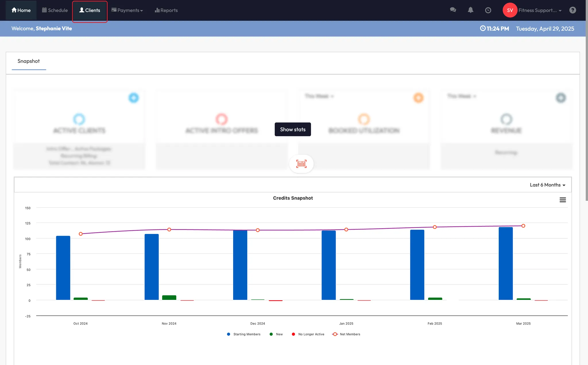Open the Payments dropdown menu
The height and width of the screenshot is (365, 588).
(127, 10)
